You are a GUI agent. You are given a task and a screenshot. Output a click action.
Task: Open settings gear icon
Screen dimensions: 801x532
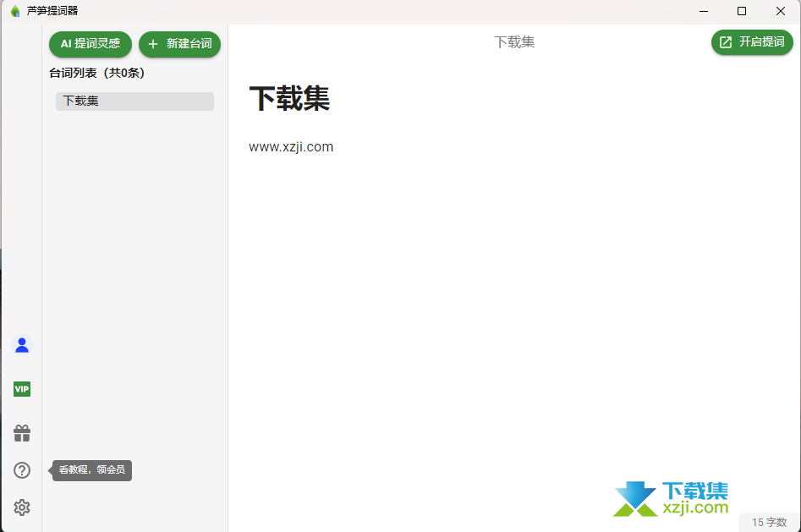pos(22,507)
